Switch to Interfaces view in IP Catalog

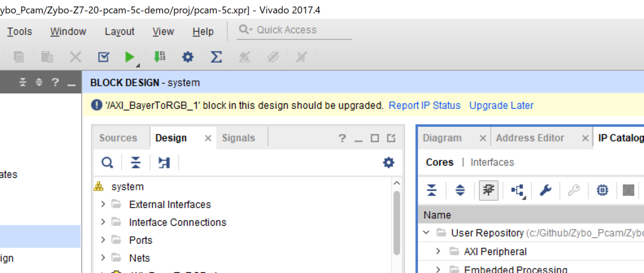point(492,162)
